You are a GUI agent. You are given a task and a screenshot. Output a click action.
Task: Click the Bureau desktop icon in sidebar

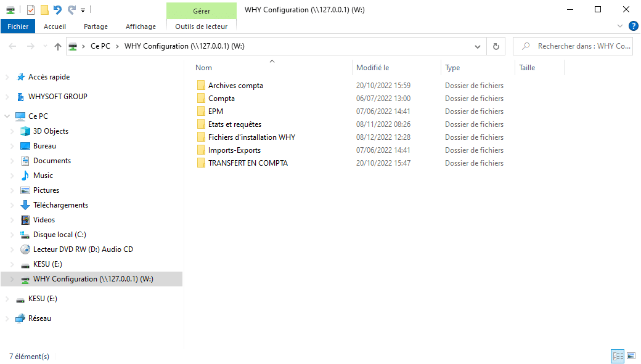[x=25, y=146]
